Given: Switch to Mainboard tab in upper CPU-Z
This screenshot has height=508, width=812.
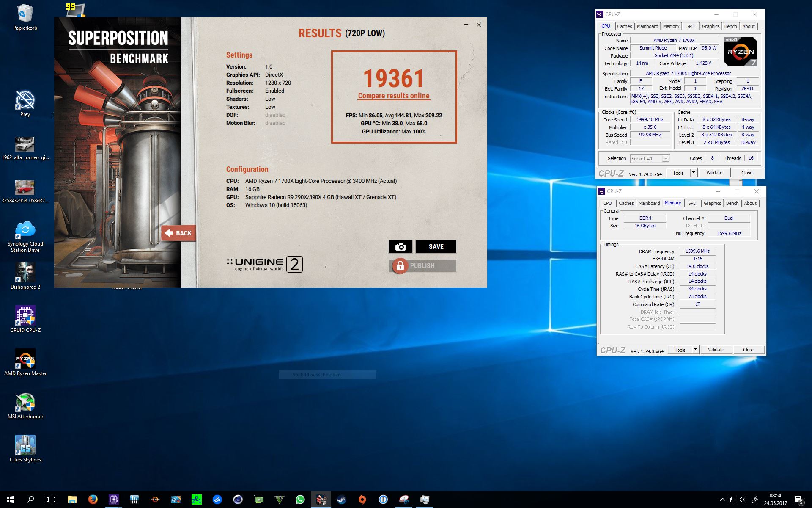Looking at the screenshot, I should coord(647,26).
